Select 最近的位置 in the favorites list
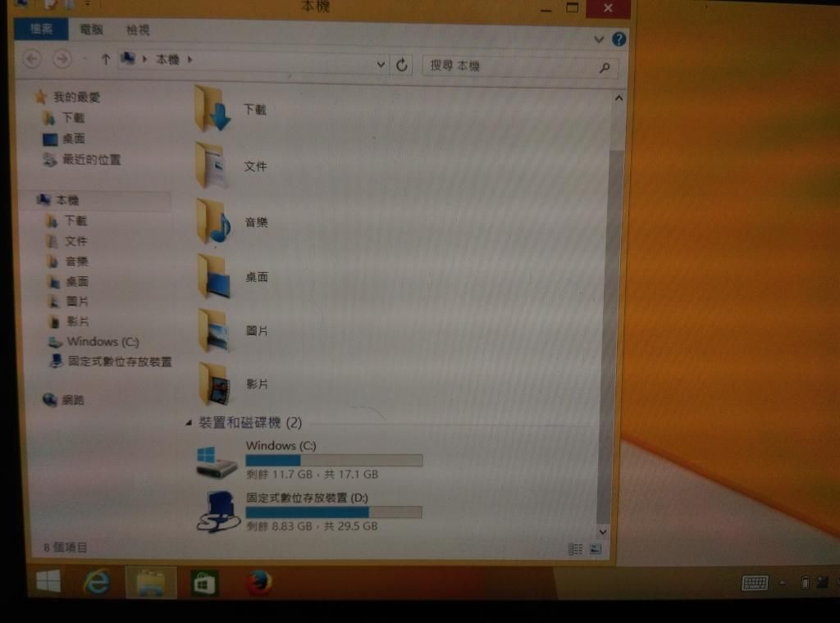 point(91,160)
